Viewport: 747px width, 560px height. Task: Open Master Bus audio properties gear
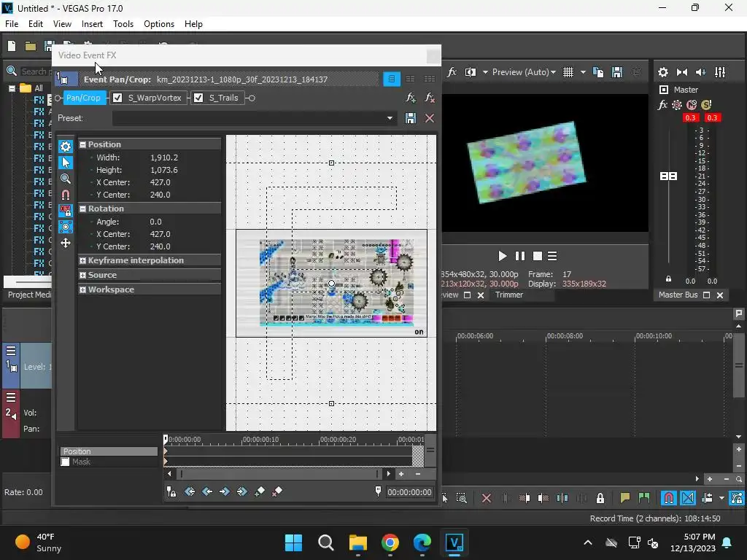[x=662, y=72]
